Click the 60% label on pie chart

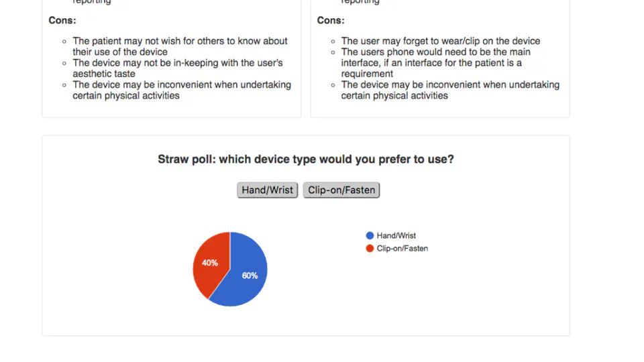click(250, 276)
